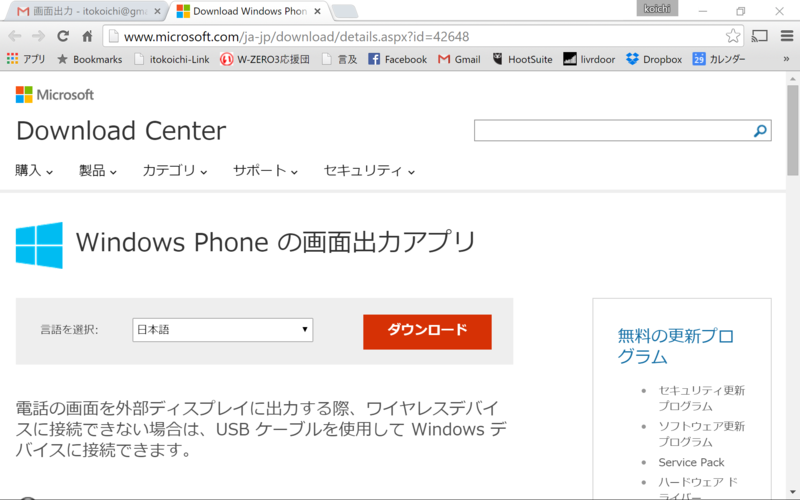
Task: Go to the browser home page icon
Action: point(87,36)
